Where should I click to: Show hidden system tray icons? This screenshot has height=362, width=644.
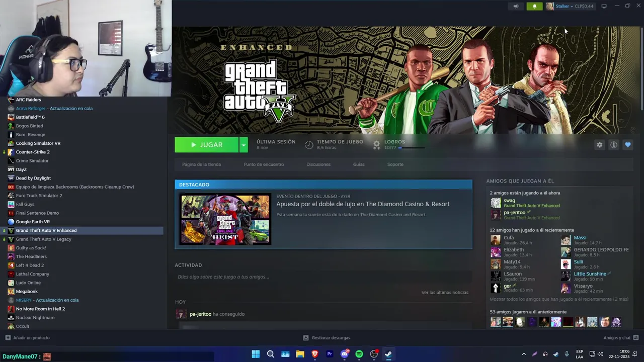click(524, 354)
